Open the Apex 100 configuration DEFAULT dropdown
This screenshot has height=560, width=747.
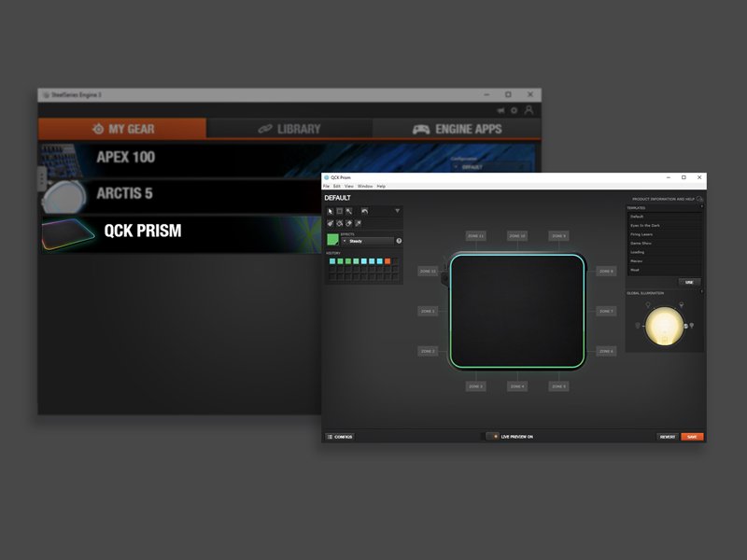[491, 167]
